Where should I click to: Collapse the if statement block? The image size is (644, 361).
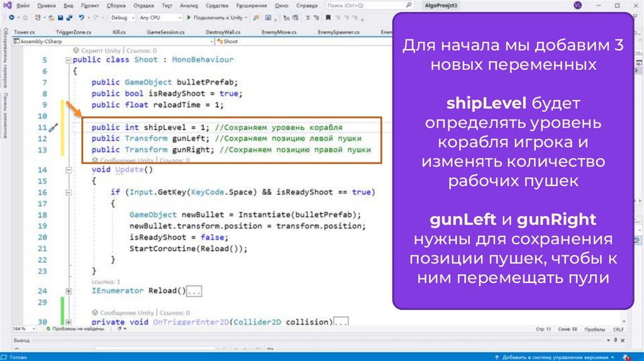[69, 192]
